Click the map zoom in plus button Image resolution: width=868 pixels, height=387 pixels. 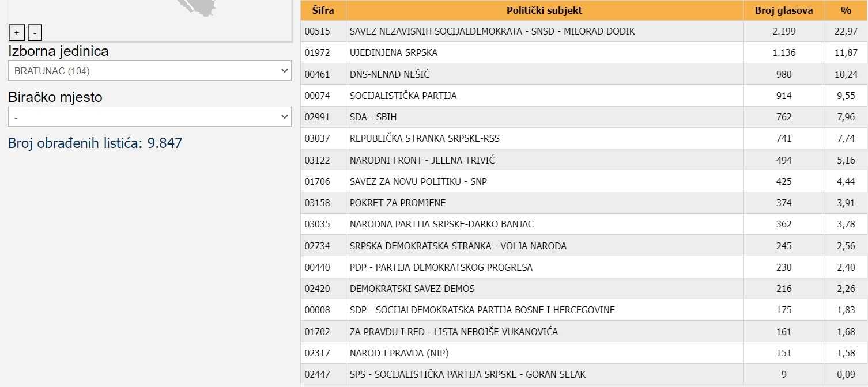tap(17, 33)
